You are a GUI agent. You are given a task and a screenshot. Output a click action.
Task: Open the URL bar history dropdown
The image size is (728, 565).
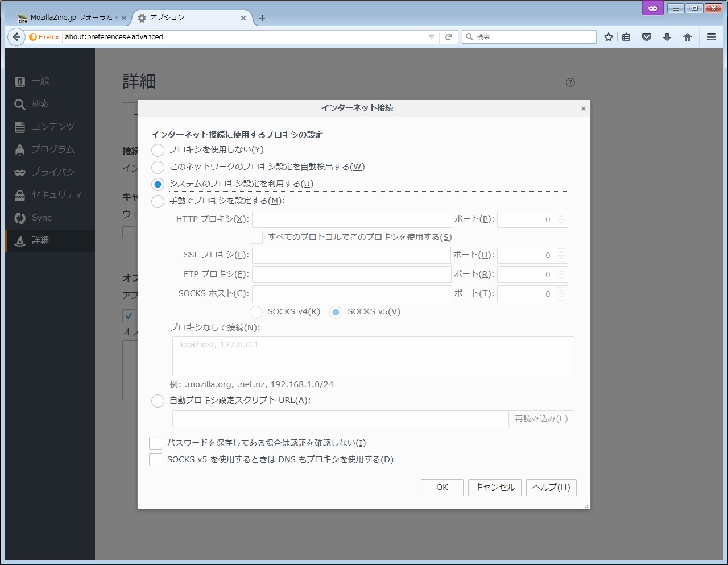pos(431,37)
